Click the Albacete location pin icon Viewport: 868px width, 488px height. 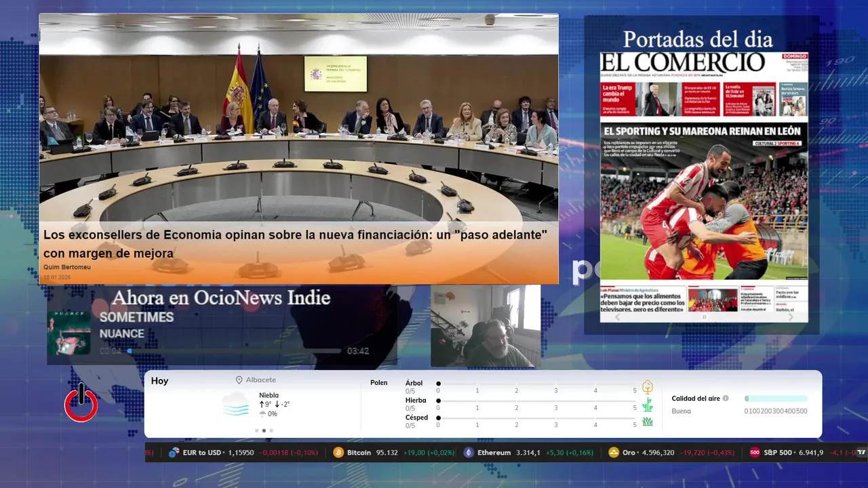tap(239, 380)
